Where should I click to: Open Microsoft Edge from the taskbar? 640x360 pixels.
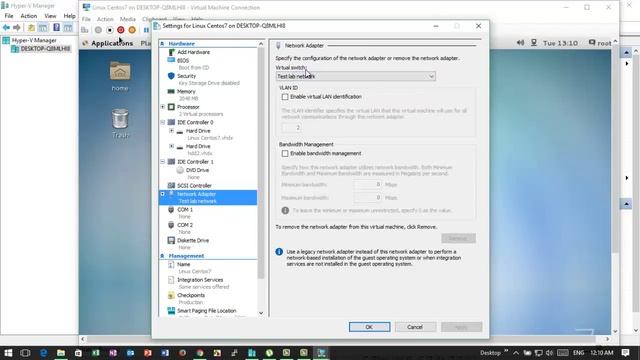pyautogui.click(x=43, y=353)
